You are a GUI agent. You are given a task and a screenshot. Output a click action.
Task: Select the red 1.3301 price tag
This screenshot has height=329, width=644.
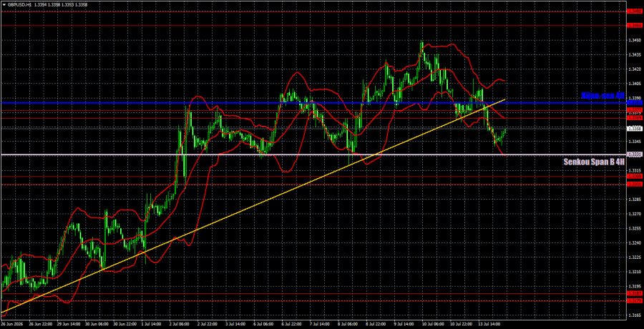click(635, 185)
